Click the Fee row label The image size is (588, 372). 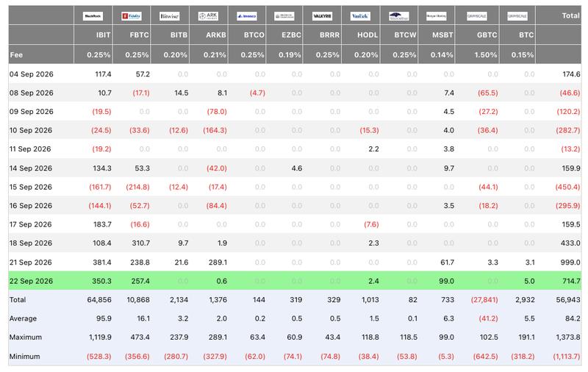(x=16, y=54)
